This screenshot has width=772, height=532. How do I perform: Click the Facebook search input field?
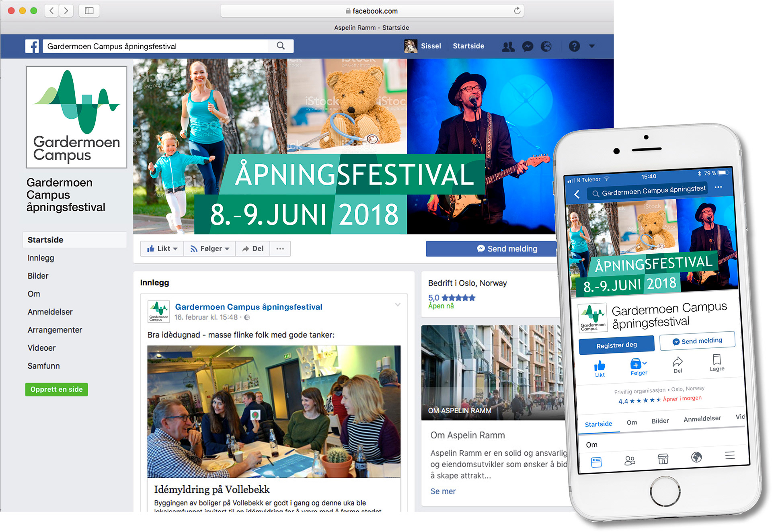157,46
